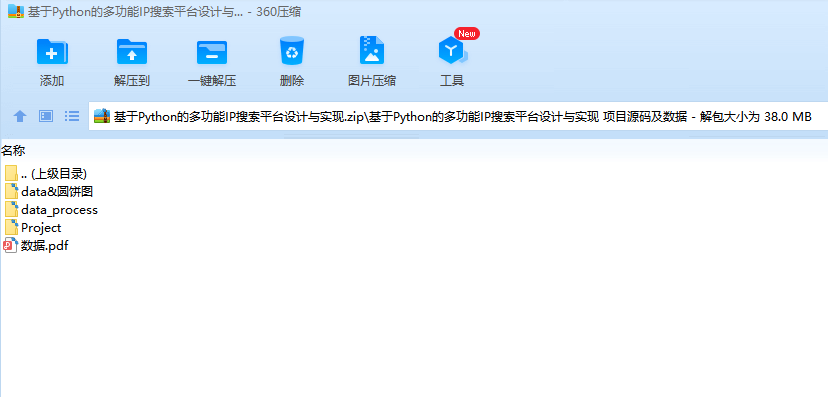Click the 360压缩 app icon in title bar
The width and height of the screenshot is (828, 397).
click(x=16, y=12)
